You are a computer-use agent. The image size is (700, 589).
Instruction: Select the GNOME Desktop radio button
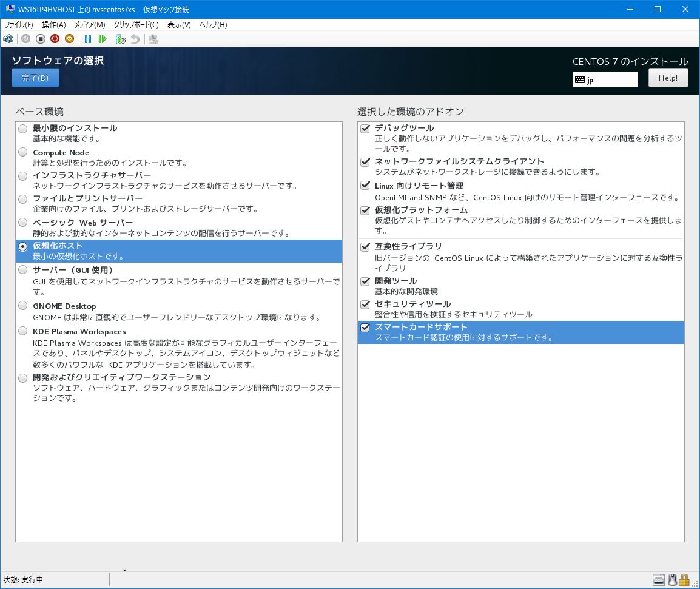coord(23,306)
